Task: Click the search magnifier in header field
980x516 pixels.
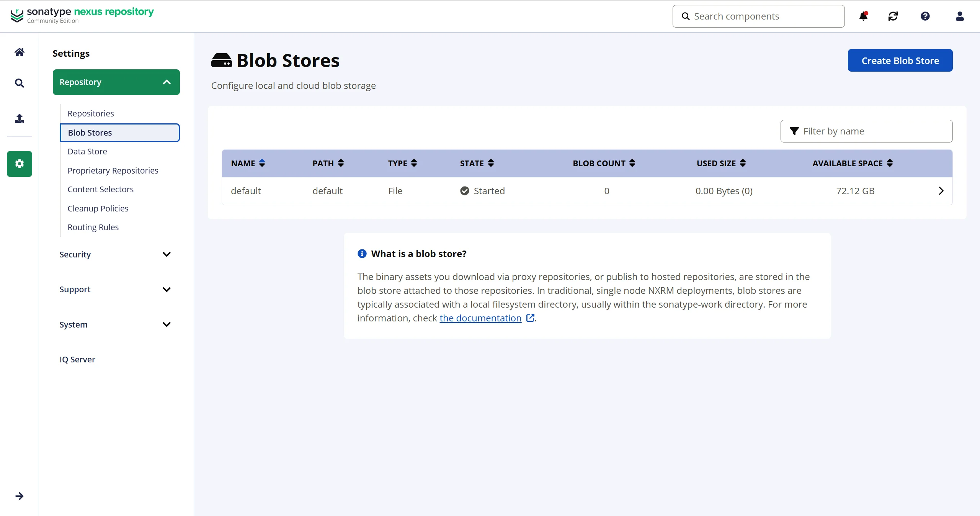Action: 686,16
